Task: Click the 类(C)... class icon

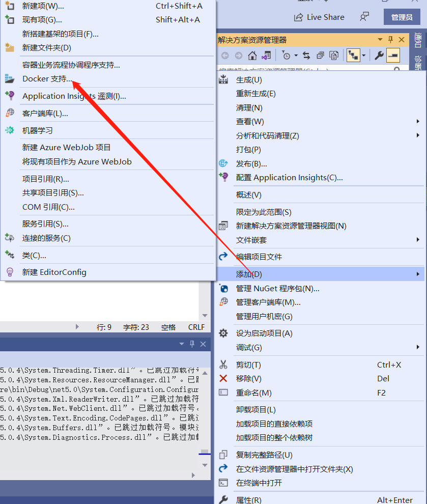Action: click(x=10, y=255)
